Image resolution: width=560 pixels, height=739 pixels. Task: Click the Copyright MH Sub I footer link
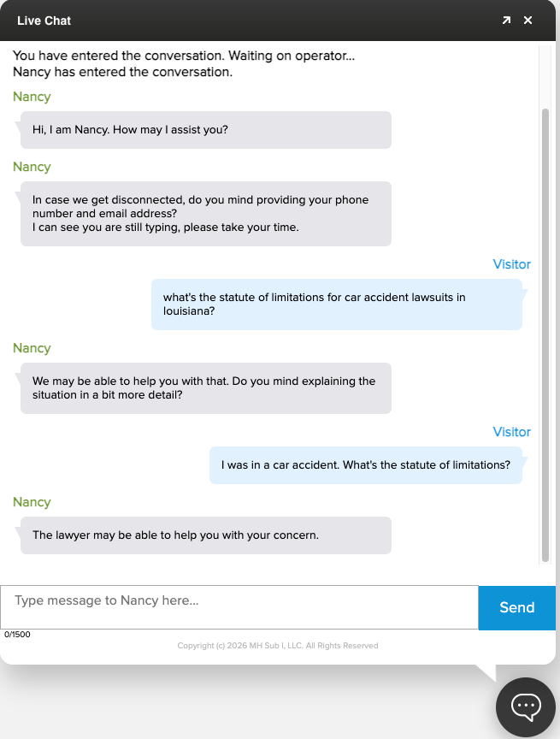277,646
